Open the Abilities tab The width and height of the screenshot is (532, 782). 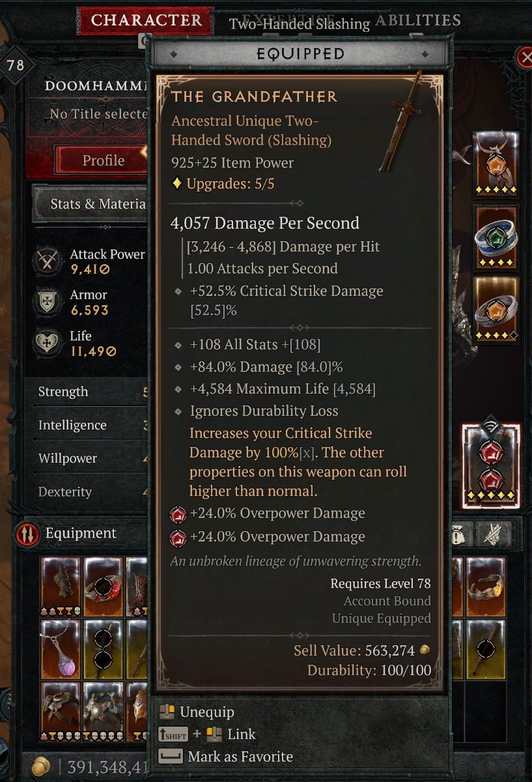tap(418, 20)
